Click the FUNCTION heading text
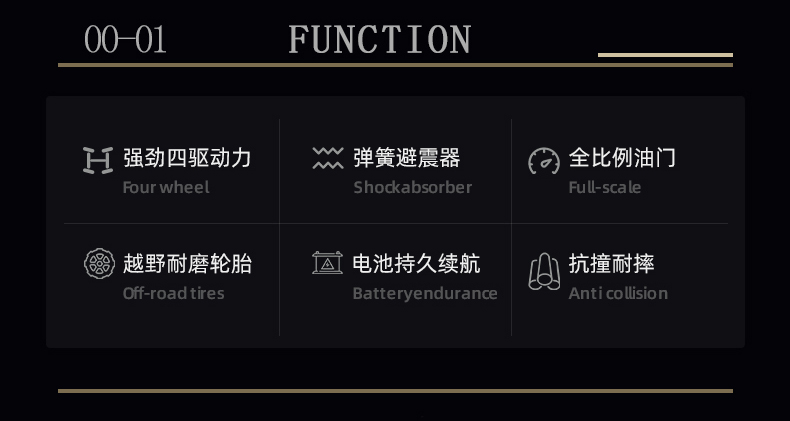Screen dimensions: 790x421 point(379,39)
